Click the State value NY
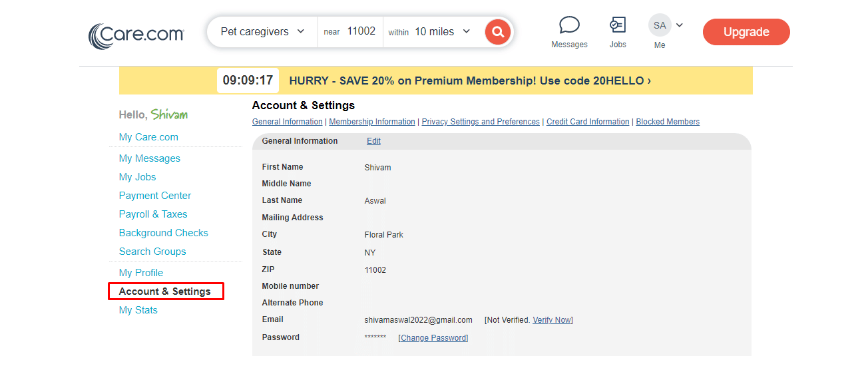Screen dimensions: 868x368 [x=370, y=253]
